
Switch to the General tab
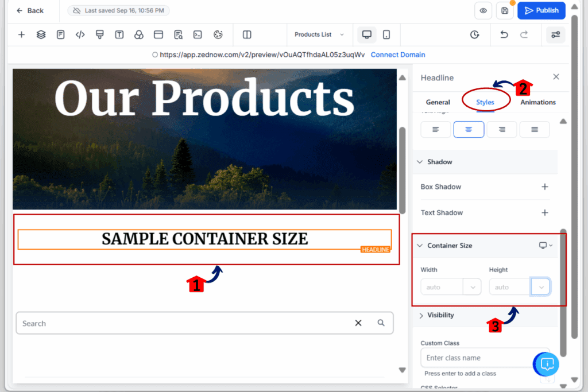(x=438, y=102)
